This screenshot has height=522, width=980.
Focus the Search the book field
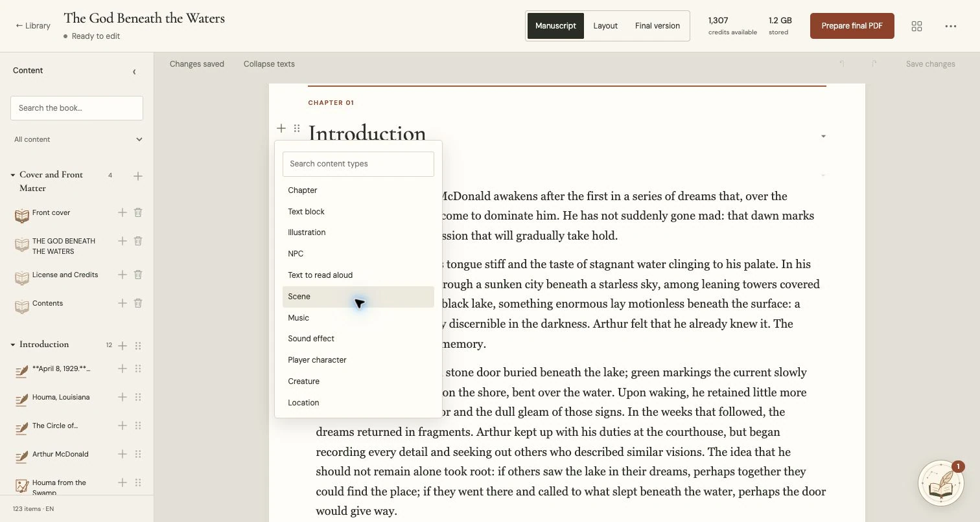pyautogui.click(x=76, y=108)
